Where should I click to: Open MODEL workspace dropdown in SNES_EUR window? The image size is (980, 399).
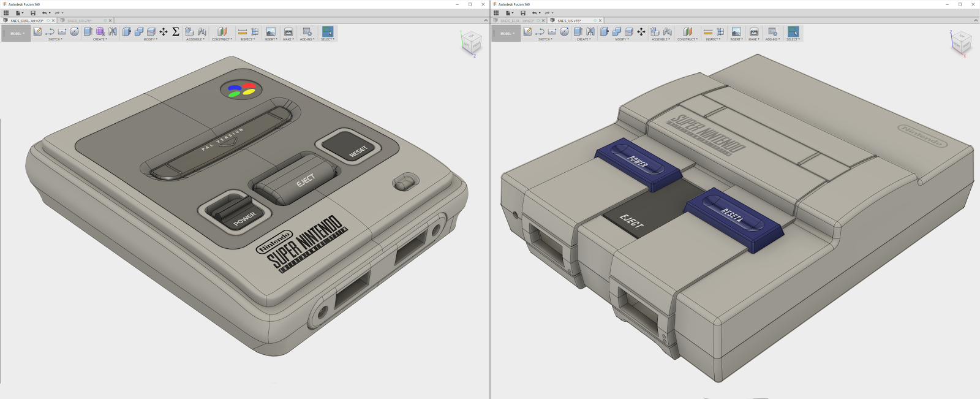pos(17,34)
